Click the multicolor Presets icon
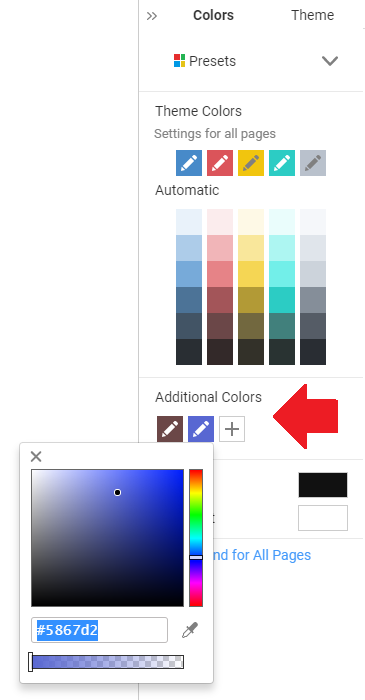The width and height of the screenshot is (365, 700). tap(179, 60)
